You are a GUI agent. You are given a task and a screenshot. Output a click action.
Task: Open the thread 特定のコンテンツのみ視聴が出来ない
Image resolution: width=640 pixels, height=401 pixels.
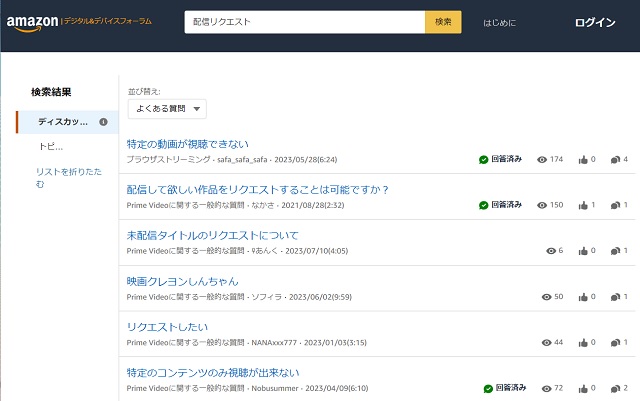(x=213, y=373)
